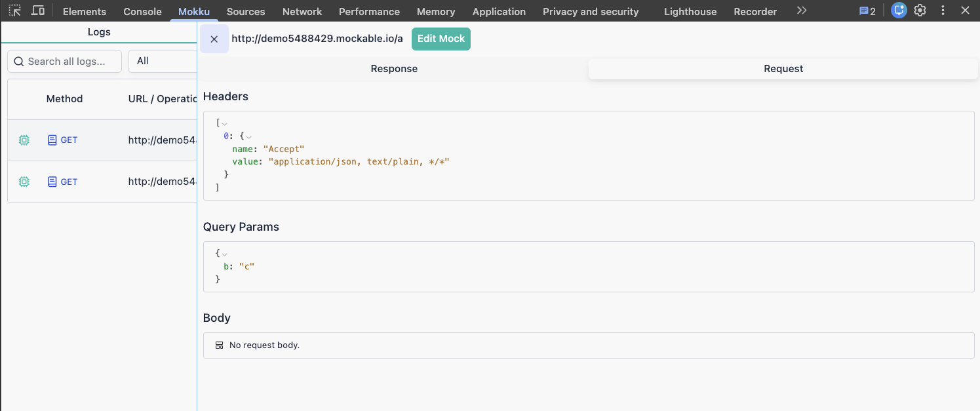
Task: Open the DevTools three-dot customize menu
Action: pyautogui.click(x=943, y=10)
